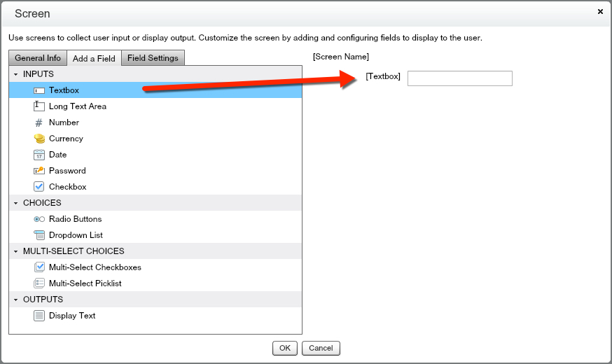Collapse the INPUTS section
The height and width of the screenshot is (364, 612).
click(x=15, y=74)
